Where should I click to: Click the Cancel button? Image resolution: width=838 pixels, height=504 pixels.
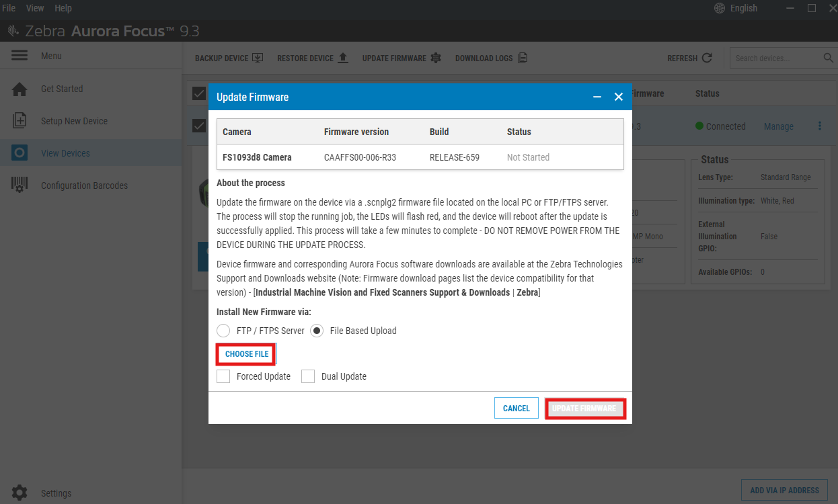point(517,408)
